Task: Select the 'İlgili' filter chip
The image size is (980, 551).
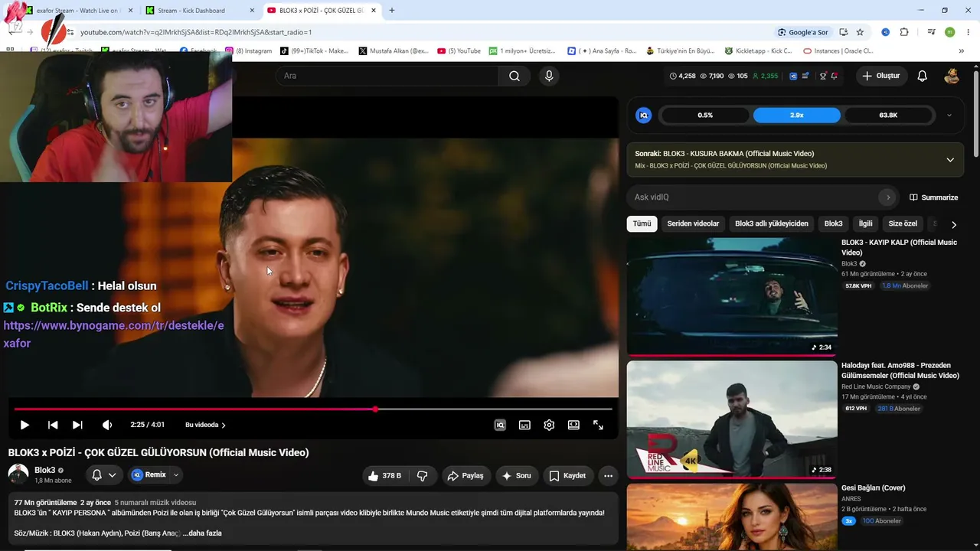Action: 865,223
